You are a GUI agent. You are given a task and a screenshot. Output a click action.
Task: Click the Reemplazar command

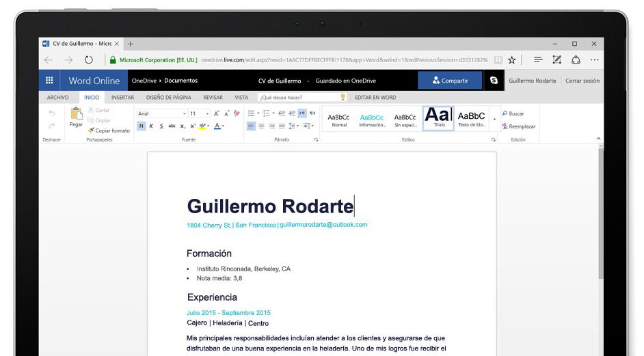coord(519,126)
